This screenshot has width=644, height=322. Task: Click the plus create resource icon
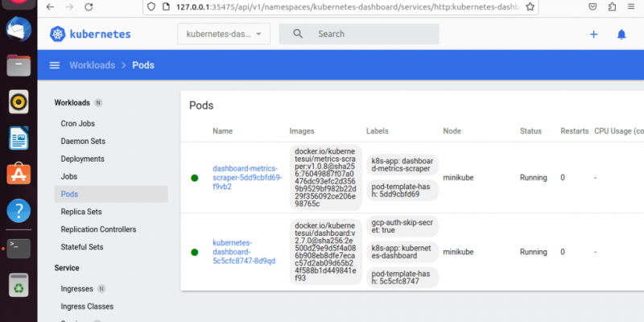pyautogui.click(x=593, y=35)
